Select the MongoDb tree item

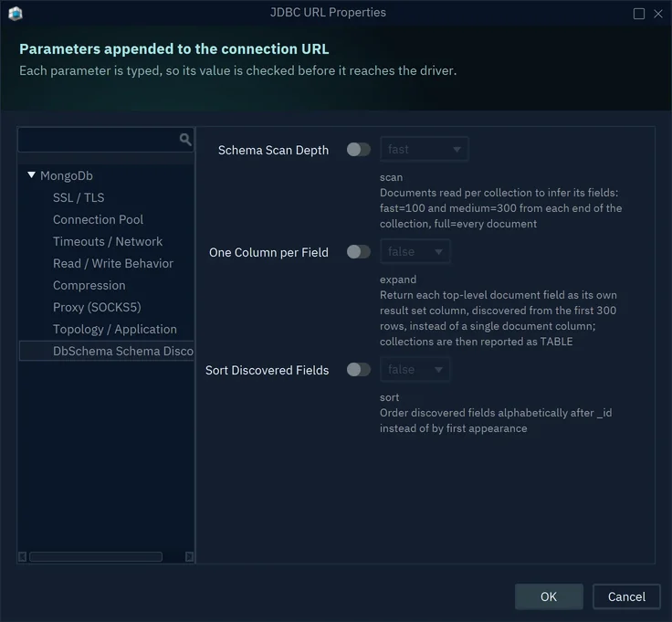(x=67, y=175)
